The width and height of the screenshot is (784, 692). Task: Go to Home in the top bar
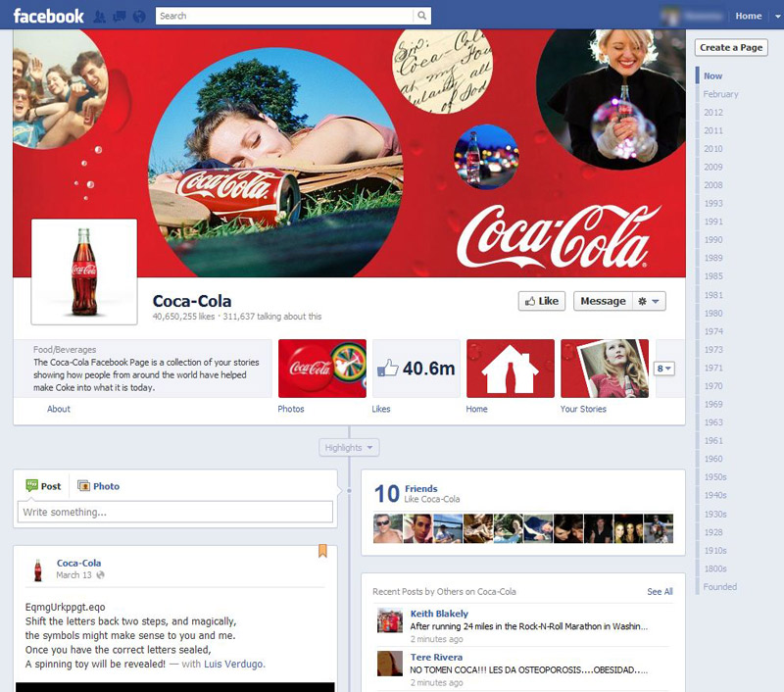pos(749,16)
